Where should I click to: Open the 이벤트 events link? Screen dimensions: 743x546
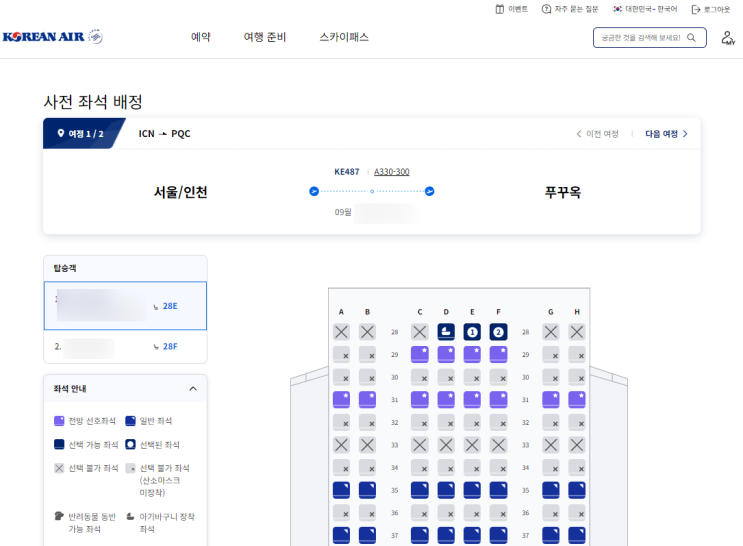511,9
